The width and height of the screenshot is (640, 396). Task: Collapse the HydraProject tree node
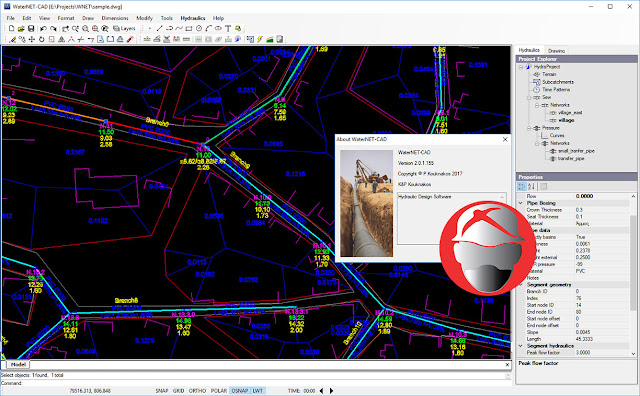point(521,67)
